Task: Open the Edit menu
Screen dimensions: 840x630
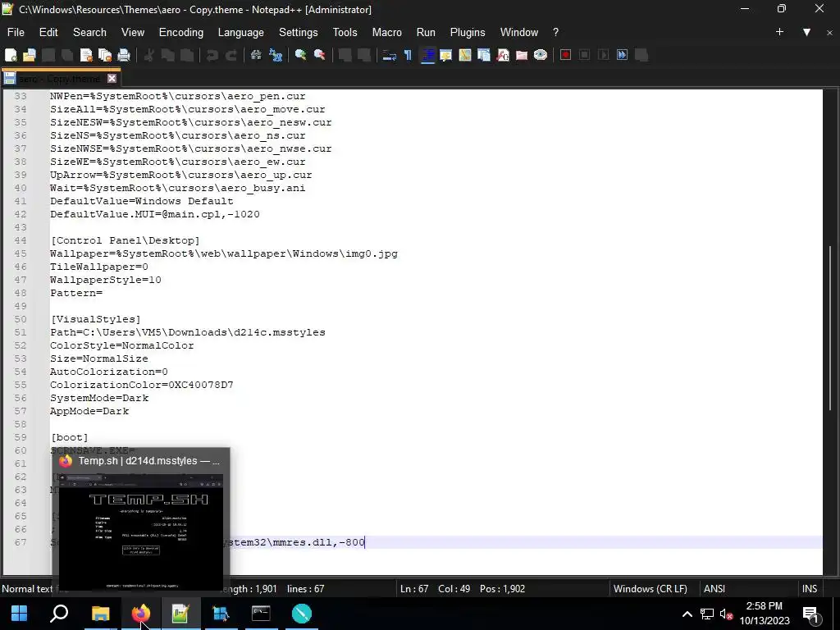Action: point(48,32)
